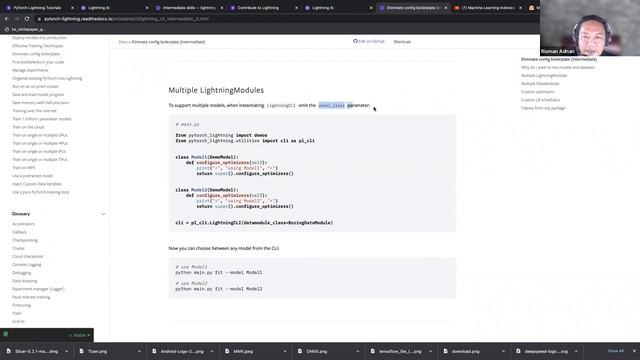Close the PyTorch Lightning Tutorials tab
This screenshot has width=640, height=360.
73,8
